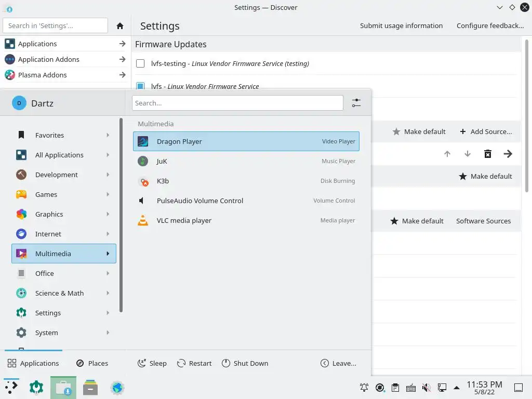Click Restart button
Image resolution: width=532 pixels, height=399 pixels.
(x=194, y=363)
